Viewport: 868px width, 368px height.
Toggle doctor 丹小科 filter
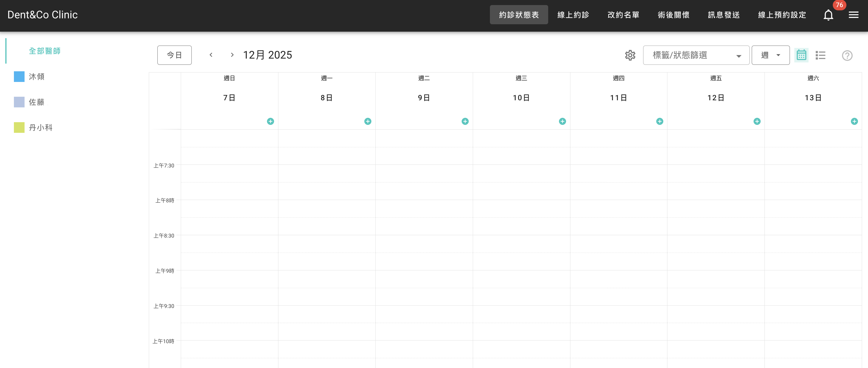click(41, 128)
